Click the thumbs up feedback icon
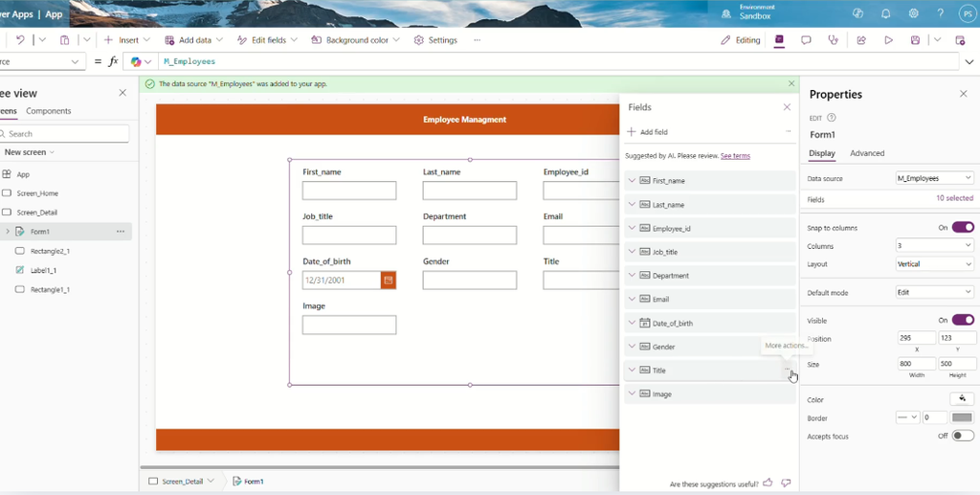The height and width of the screenshot is (495, 980). point(768,483)
